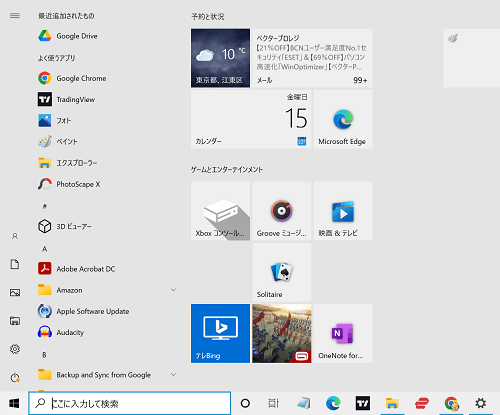Launch the Microsoft Edge tile
Viewport: 500px width, 415px height.
pyautogui.click(x=343, y=119)
